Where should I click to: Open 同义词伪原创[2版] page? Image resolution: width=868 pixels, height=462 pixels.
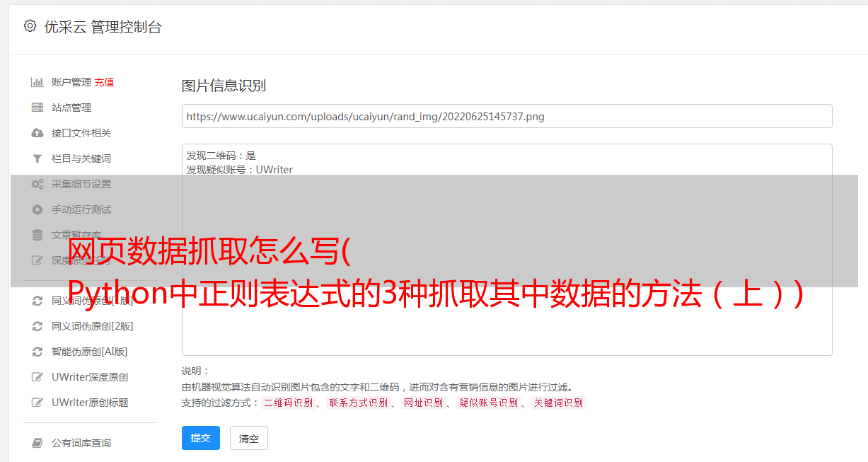[x=93, y=326]
